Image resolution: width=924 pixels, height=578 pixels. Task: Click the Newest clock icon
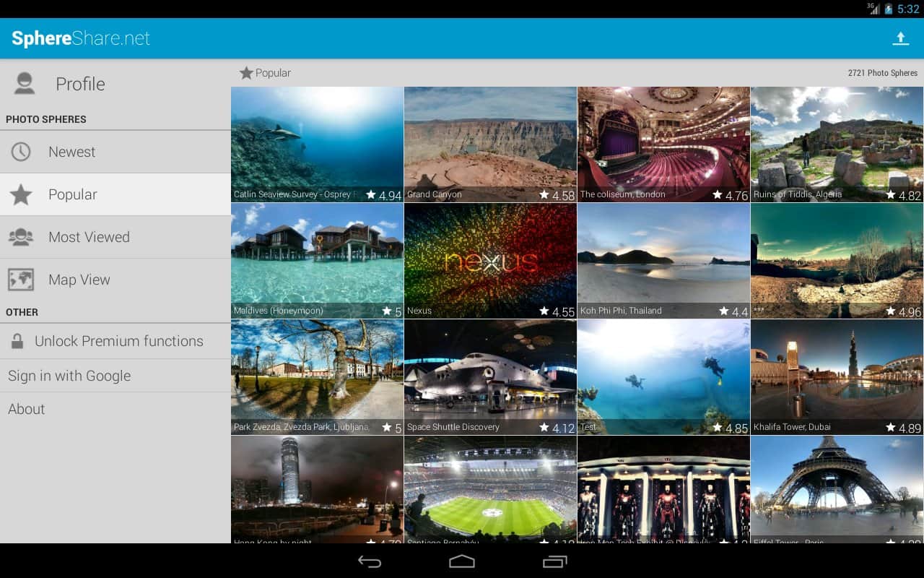(x=21, y=152)
